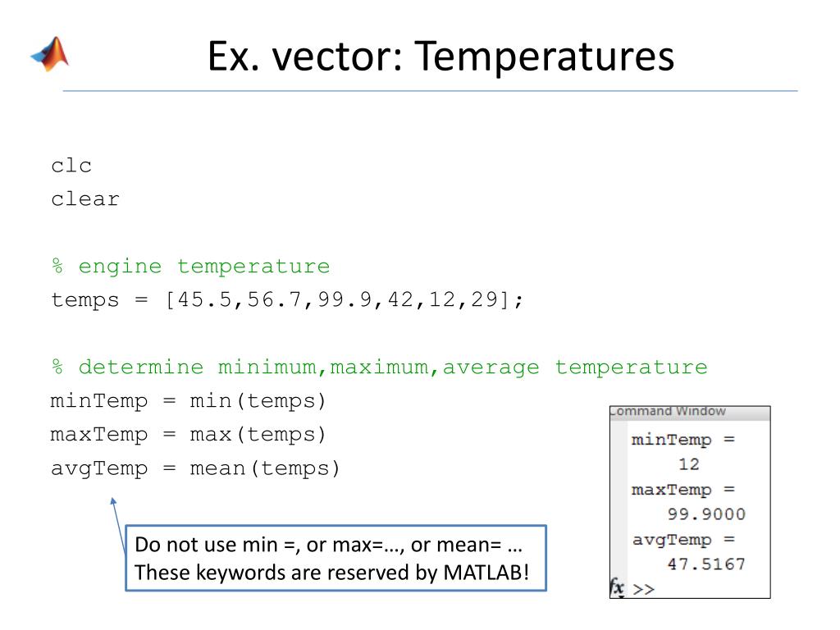The image size is (840, 630).
Task: Click the minTemp output value 12
Action: [689, 464]
